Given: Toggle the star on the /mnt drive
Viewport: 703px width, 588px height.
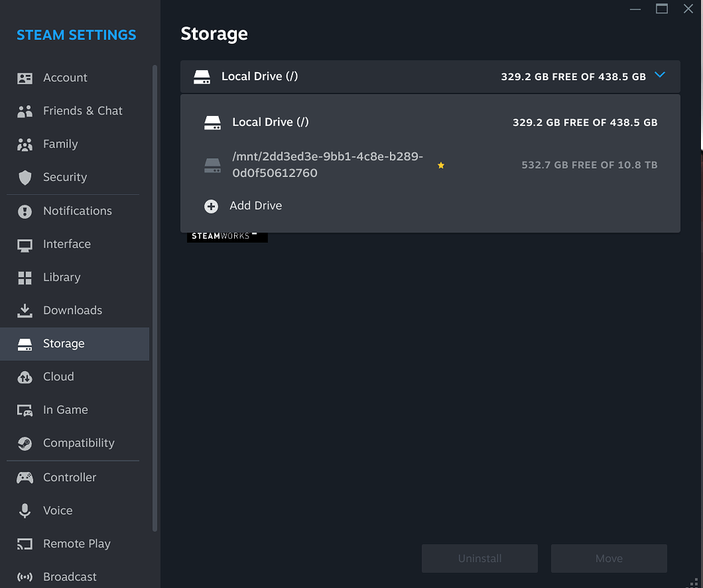Looking at the screenshot, I should (441, 165).
